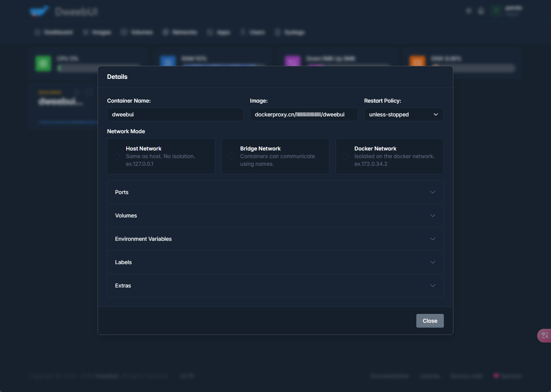Select the Bridge Network radio option

click(x=231, y=157)
